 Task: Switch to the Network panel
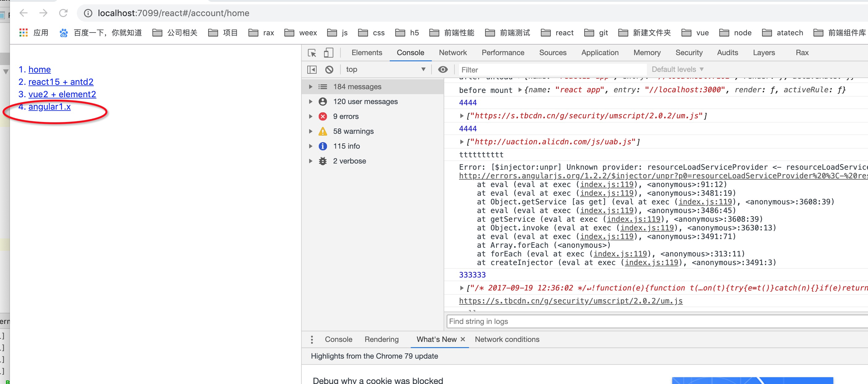click(453, 53)
